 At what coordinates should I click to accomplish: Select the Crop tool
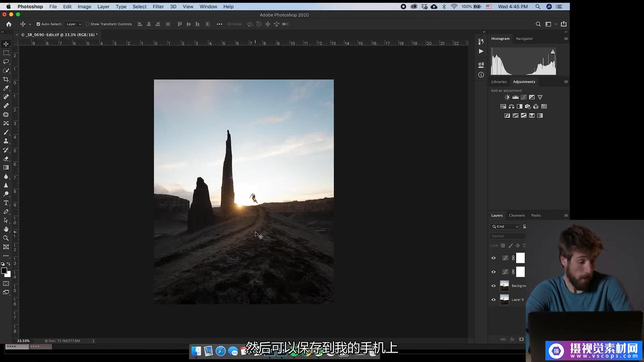click(x=6, y=79)
